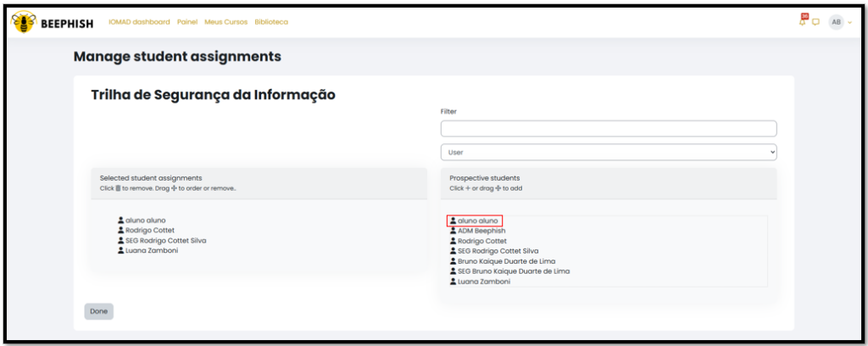Open the messages chat bubble icon
868x346 pixels.
815,23
